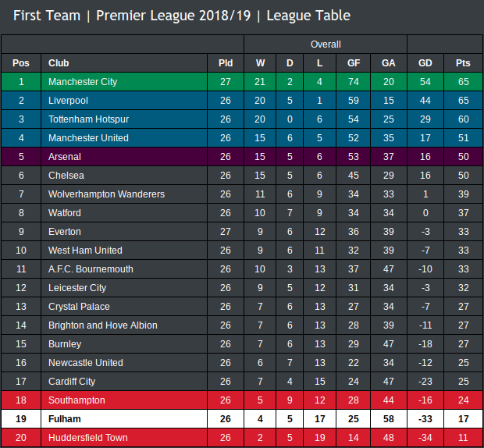Screen dimensions: 484x448
Task: Click the Pos column header
Action: (21, 63)
